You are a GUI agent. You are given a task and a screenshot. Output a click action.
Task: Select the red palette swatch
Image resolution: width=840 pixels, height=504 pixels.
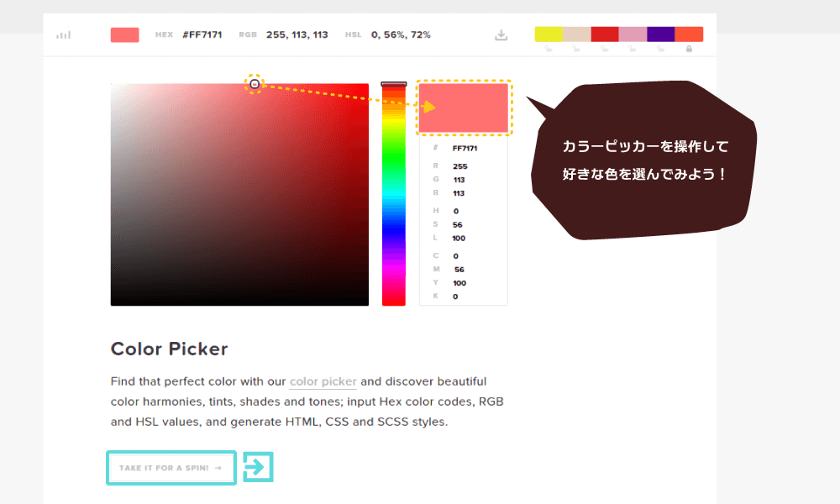[x=605, y=34]
